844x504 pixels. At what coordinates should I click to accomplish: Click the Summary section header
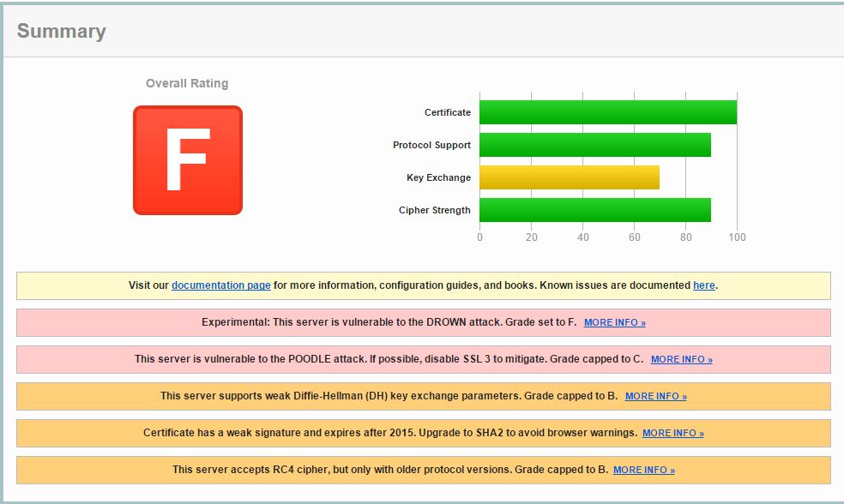click(63, 31)
